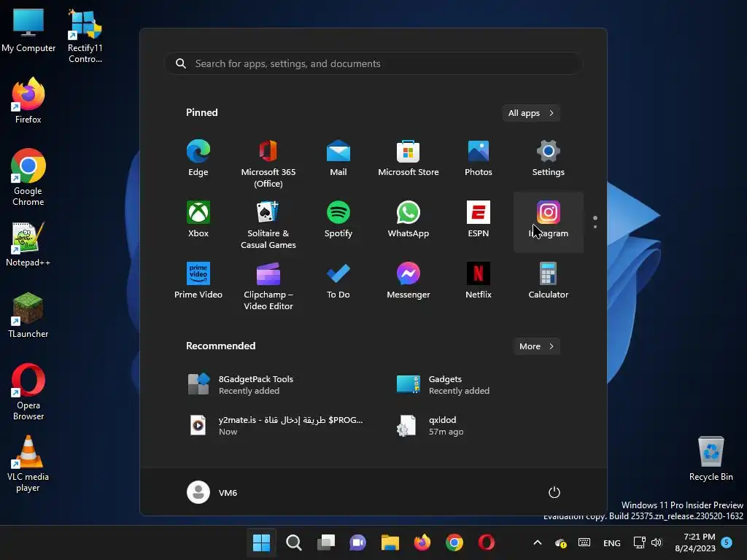Viewport: 747px width, 560px height.
Task: Open WhatsApp
Action: coord(409,220)
